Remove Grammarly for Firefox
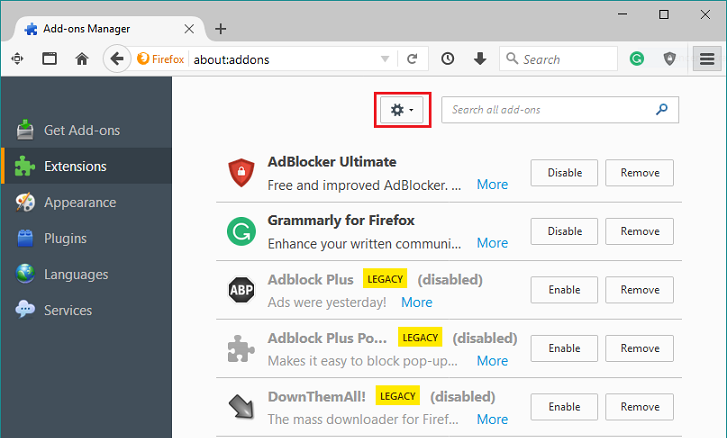Viewport: 728px width, 438px height. pyautogui.click(x=639, y=231)
